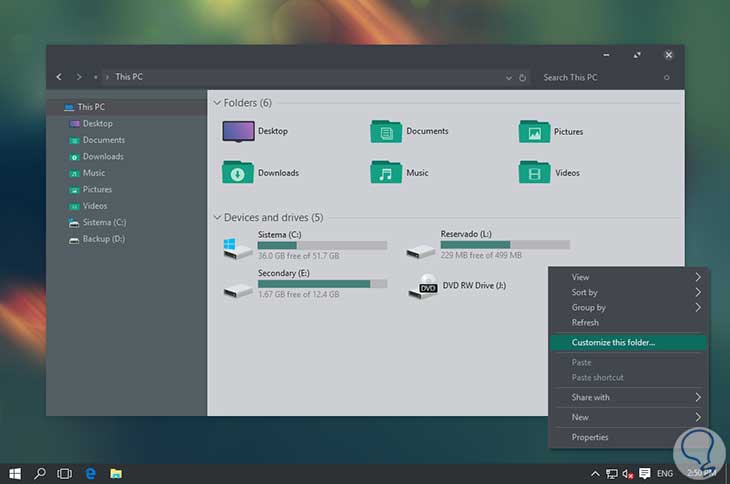This screenshot has width=730, height=484.
Task: Expand the New submenu
Action: [628, 417]
